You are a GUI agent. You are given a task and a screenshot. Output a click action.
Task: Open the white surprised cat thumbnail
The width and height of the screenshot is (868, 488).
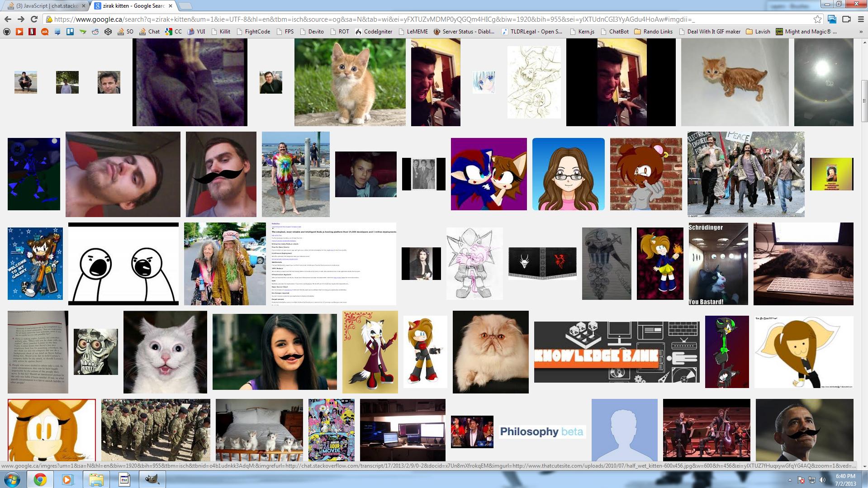point(165,352)
